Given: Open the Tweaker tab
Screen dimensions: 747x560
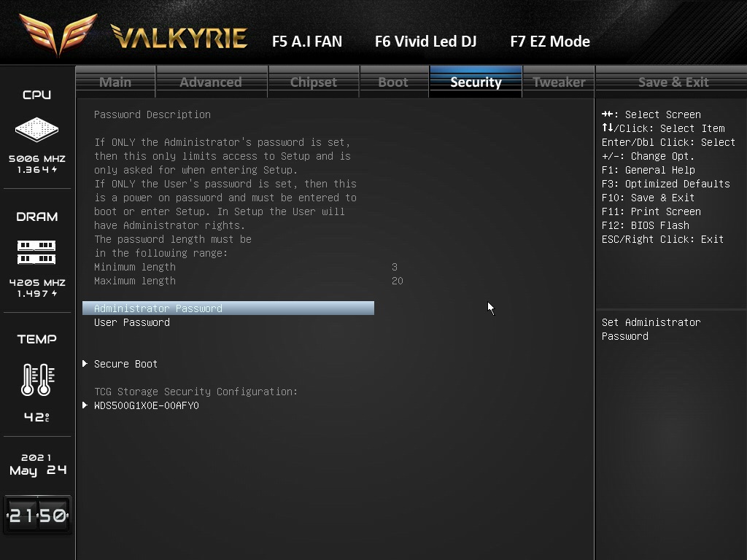Looking at the screenshot, I should (559, 82).
